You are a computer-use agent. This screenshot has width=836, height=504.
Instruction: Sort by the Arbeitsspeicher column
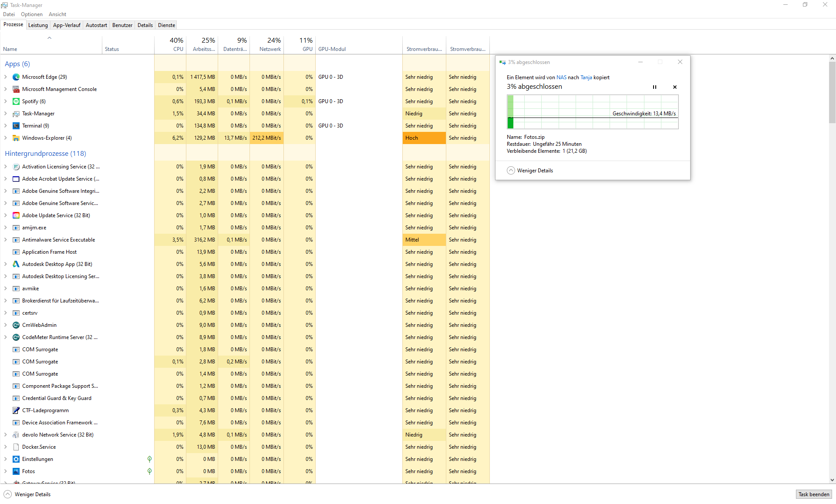click(202, 45)
